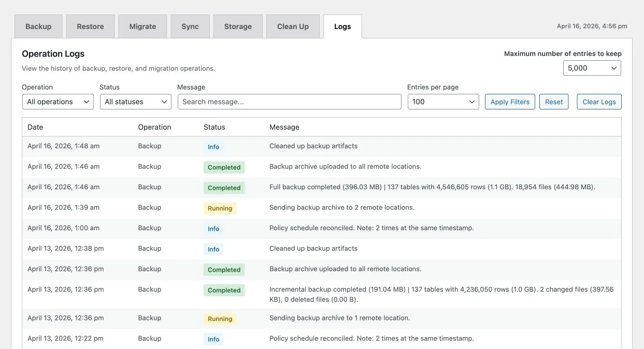Select the Sync tab
This screenshot has width=644, height=349.
190,26
